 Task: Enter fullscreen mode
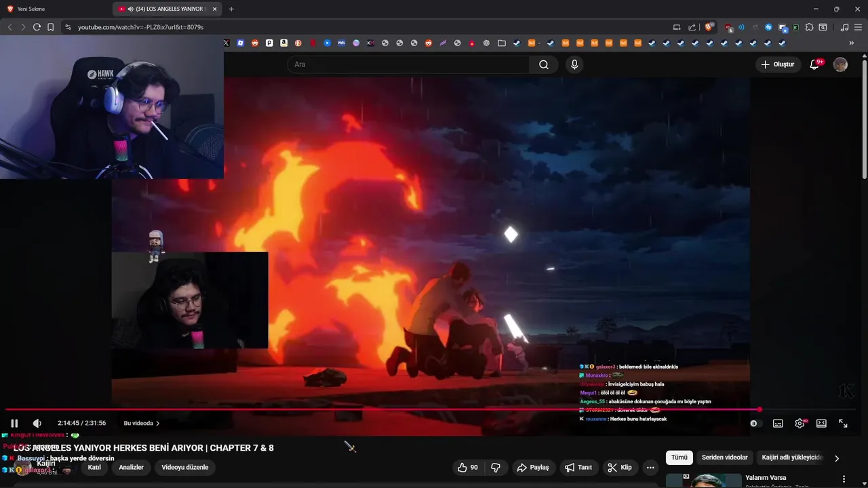(843, 423)
